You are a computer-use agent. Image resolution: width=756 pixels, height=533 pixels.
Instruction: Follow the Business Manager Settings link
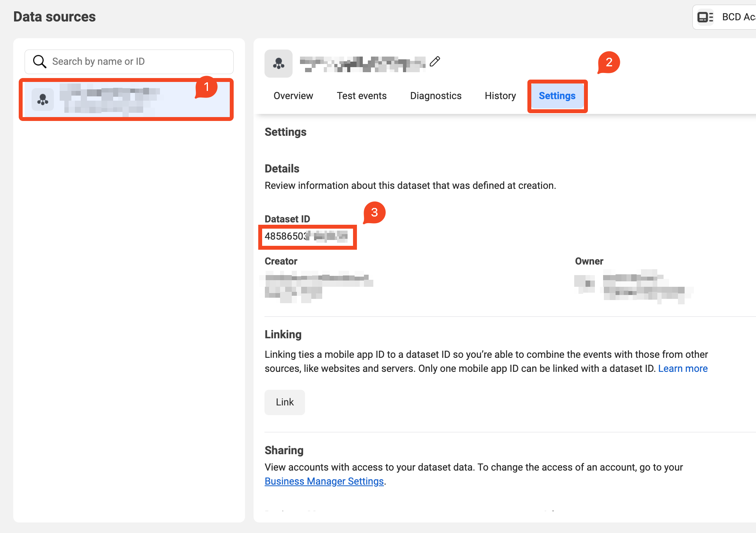coord(324,481)
